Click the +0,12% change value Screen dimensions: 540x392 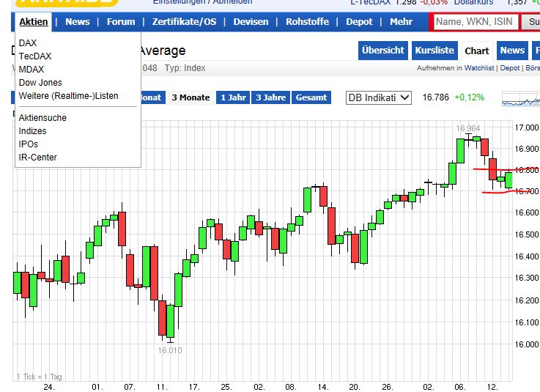[469, 97]
